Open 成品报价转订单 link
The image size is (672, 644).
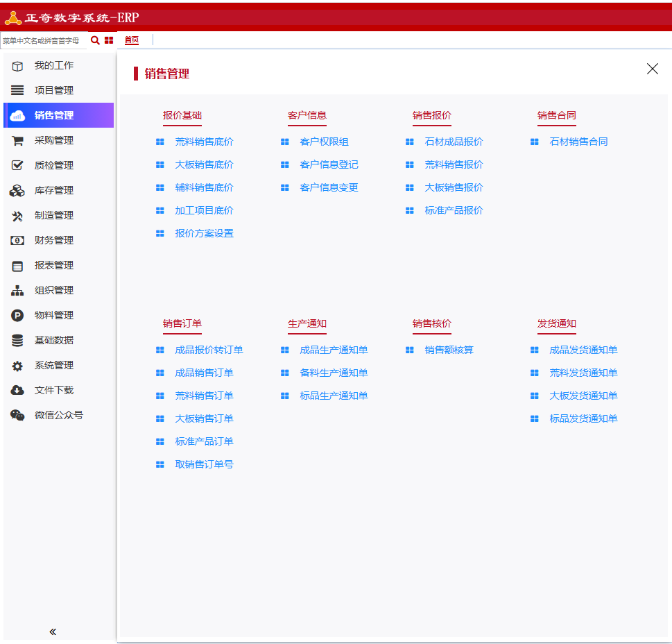point(209,350)
